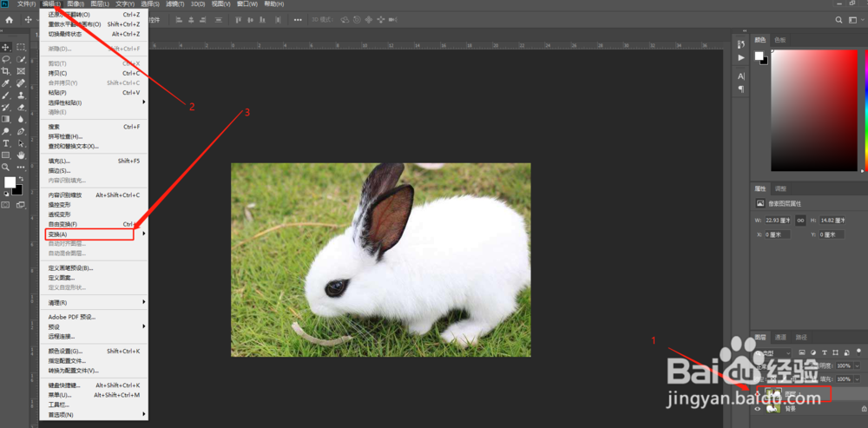Open the layer filter type dropdown
The width and height of the screenshot is (868, 428).
pyautogui.click(x=774, y=352)
